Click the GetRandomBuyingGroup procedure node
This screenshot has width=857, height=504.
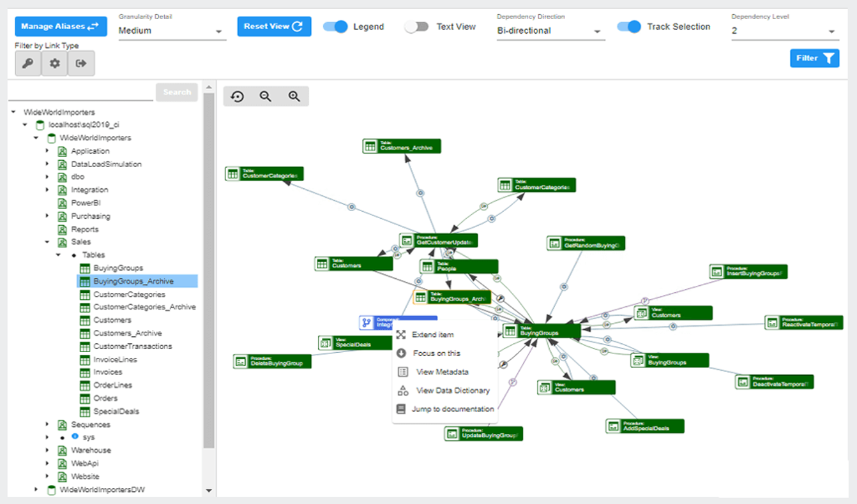[586, 243]
